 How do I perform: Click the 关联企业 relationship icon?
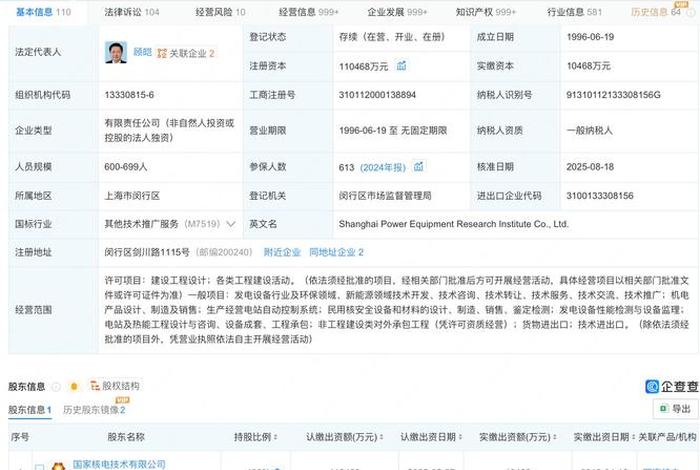162,53
